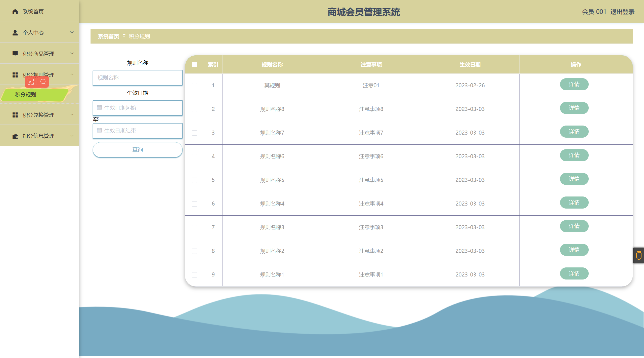This screenshot has height=358, width=644.
Task: Focus the 规则名称 input field
Action: tap(138, 78)
